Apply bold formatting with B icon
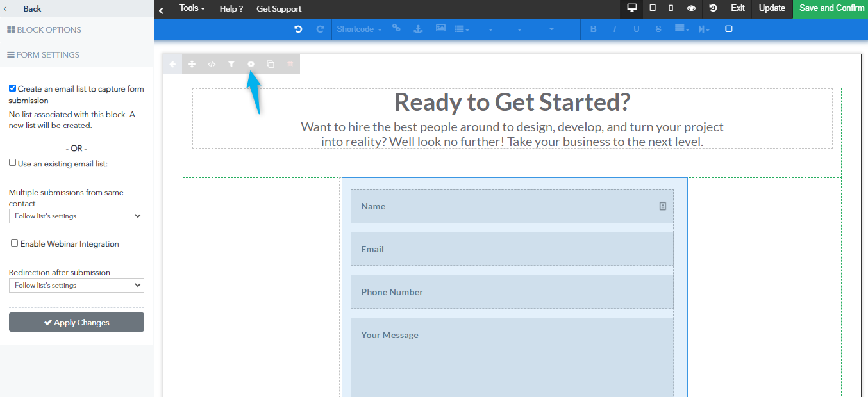Image resolution: width=868 pixels, height=397 pixels. [x=593, y=29]
